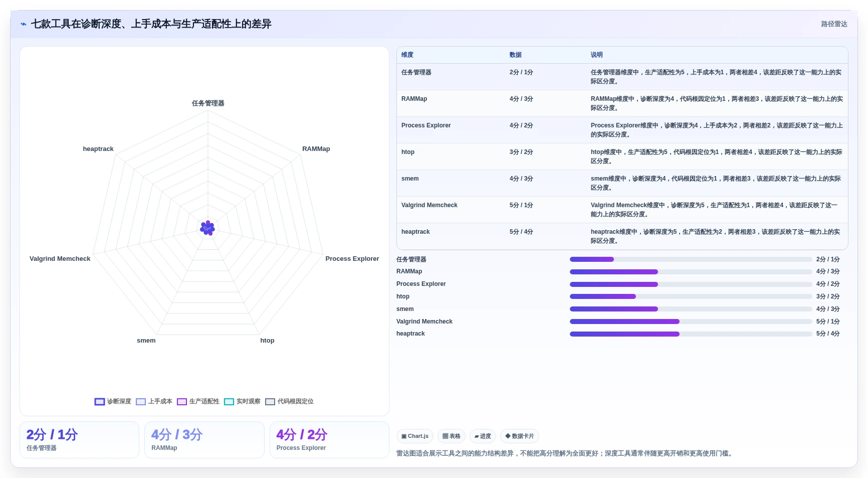Click the heaptrack progress bar
This screenshot has width=868, height=478.
click(691, 334)
